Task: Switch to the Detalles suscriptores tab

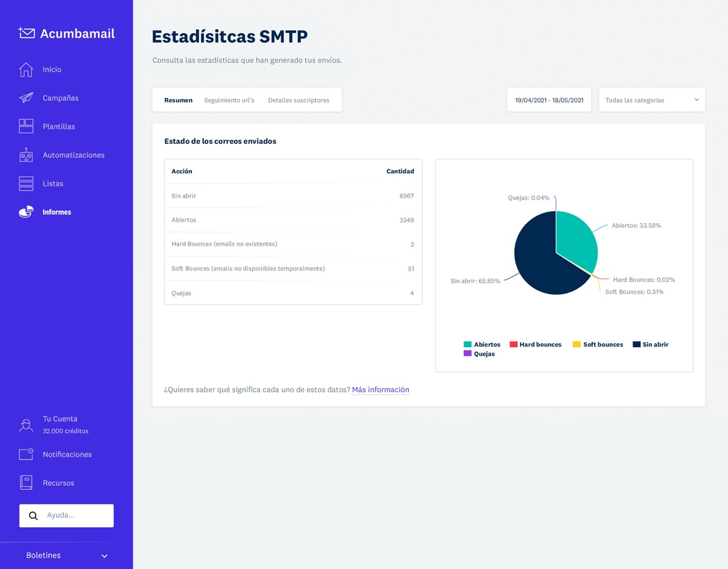Action: click(x=299, y=100)
